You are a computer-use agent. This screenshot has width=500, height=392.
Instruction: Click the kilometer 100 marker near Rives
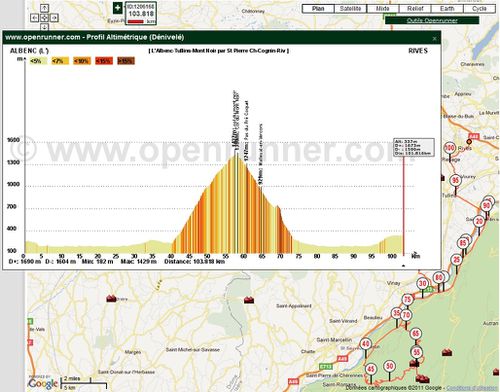coord(450,148)
